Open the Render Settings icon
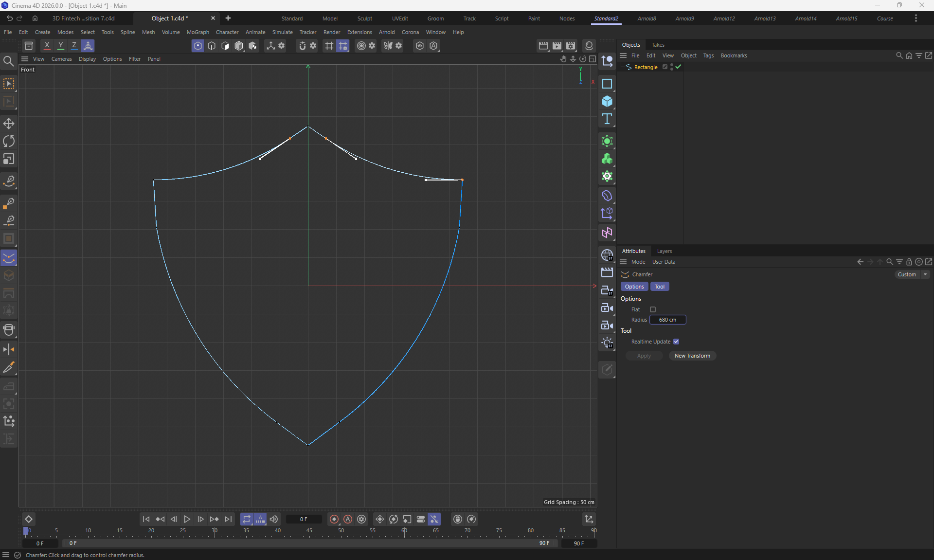The height and width of the screenshot is (560, 934). click(571, 46)
